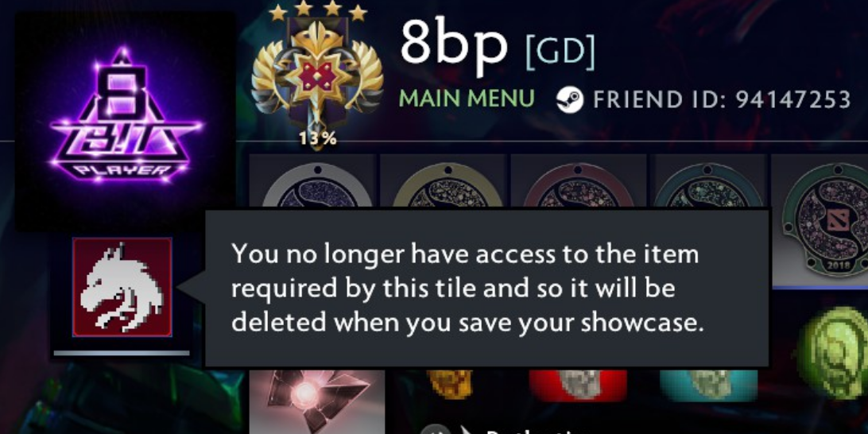This screenshot has height=434, width=868.
Task: Click the Steam logo icon
Action: 570,99
